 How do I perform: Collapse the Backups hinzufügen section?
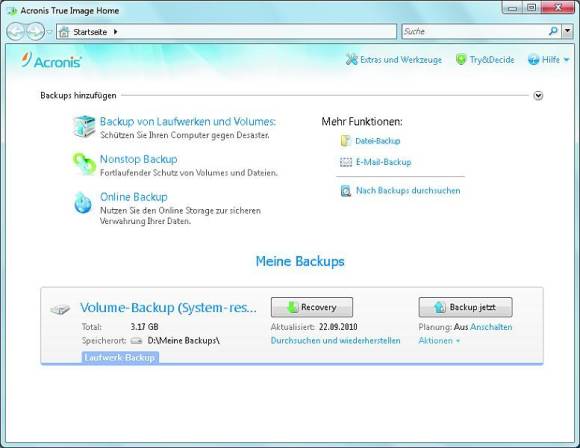point(538,96)
